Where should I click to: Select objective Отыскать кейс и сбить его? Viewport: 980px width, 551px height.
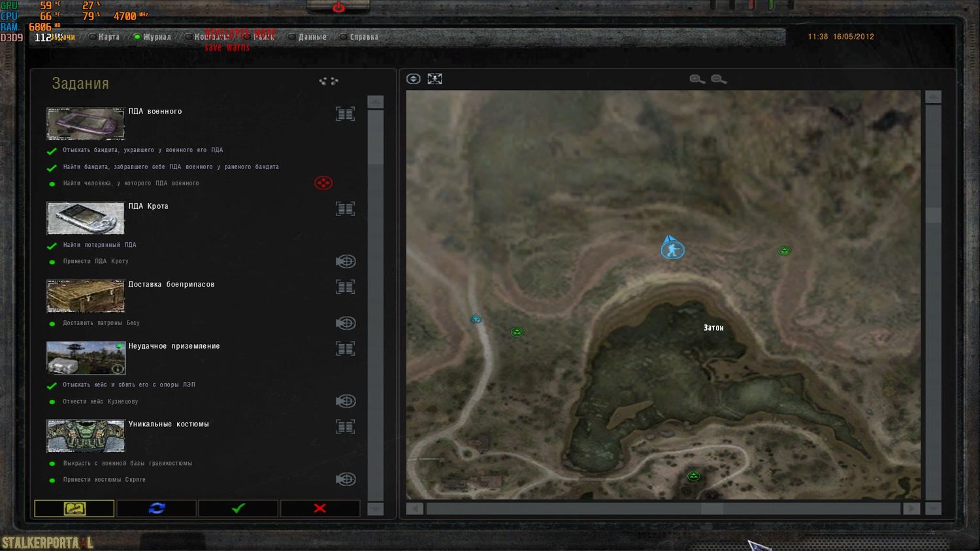tap(129, 385)
